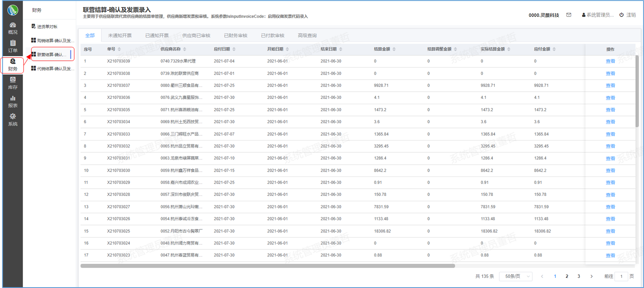Open the 概况 overview sidebar icon
The width and height of the screenshot is (644, 288).
[13, 28]
